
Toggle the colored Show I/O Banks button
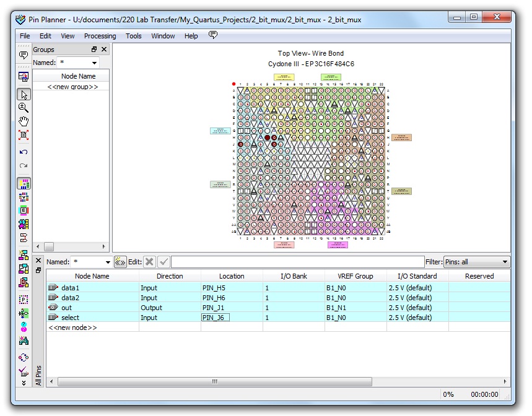[x=24, y=184]
